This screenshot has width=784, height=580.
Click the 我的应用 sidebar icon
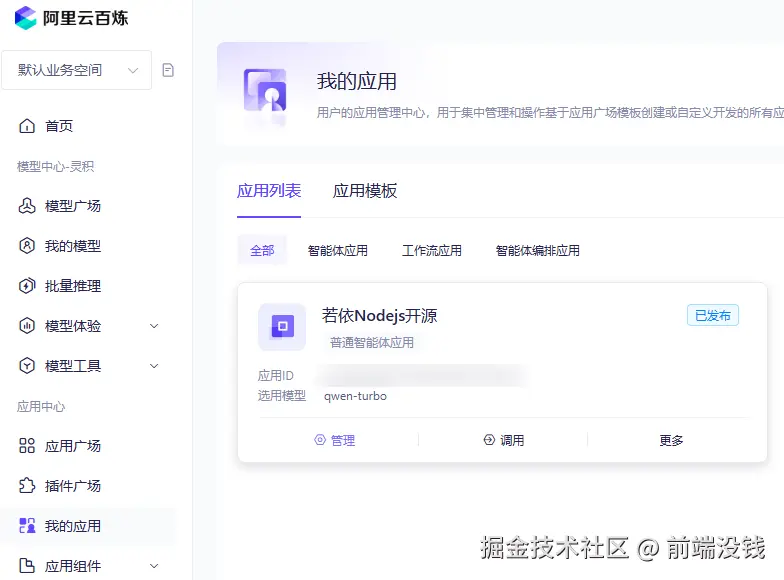point(27,526)
